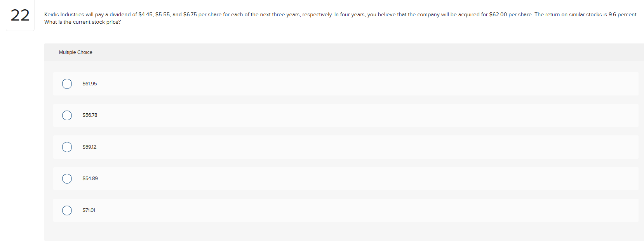The image size is (644, 246).
Task: Click the Multiple Choice section header
Action: [x=75, y=52]
